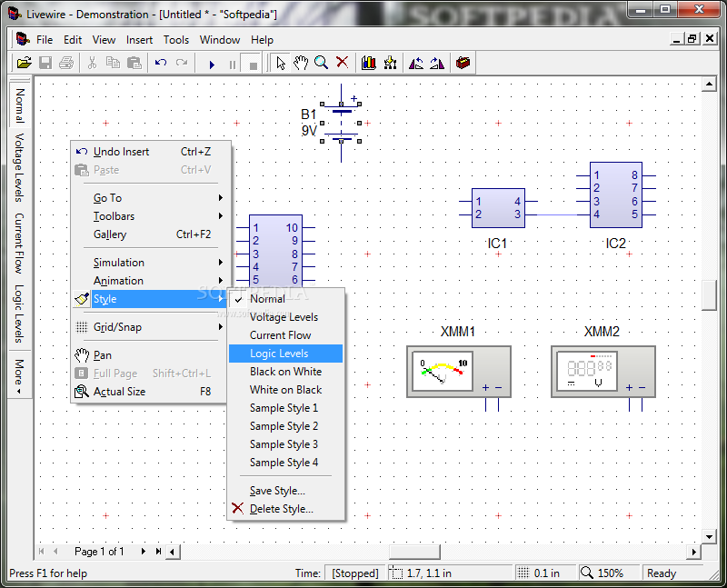Click the second graph toolbar icon
Viewport: 727px width, 588px height.
coord(437,63)
